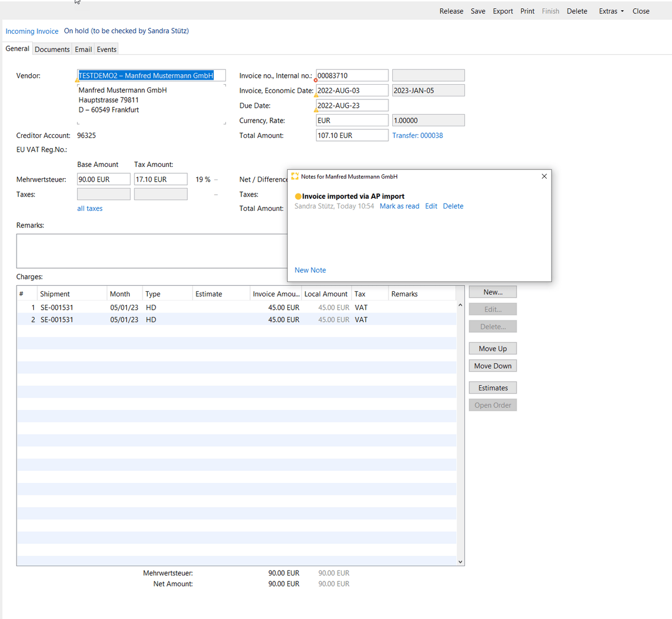Open the Email tab
Screen dimensions: 672x619
click(x=83, y=49)
